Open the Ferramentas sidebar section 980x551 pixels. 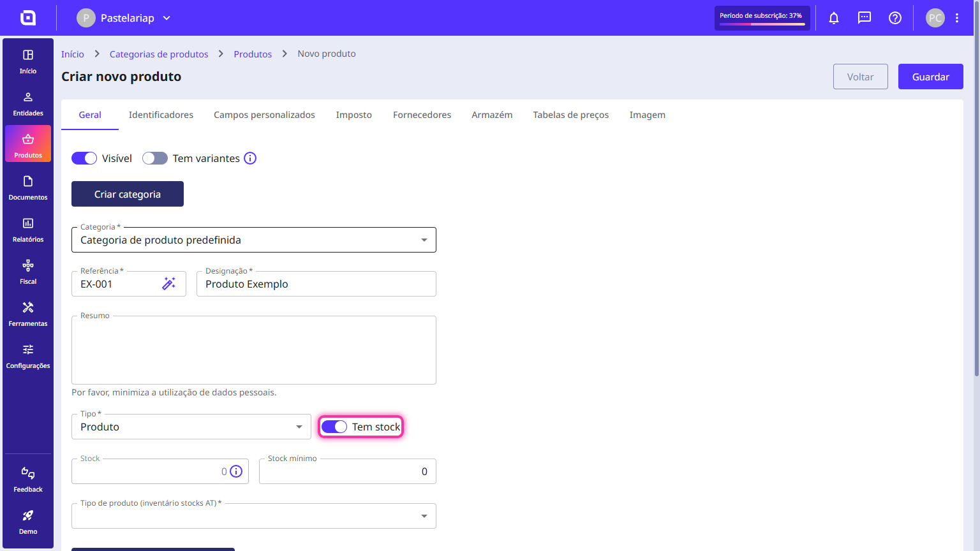[28, 314]
